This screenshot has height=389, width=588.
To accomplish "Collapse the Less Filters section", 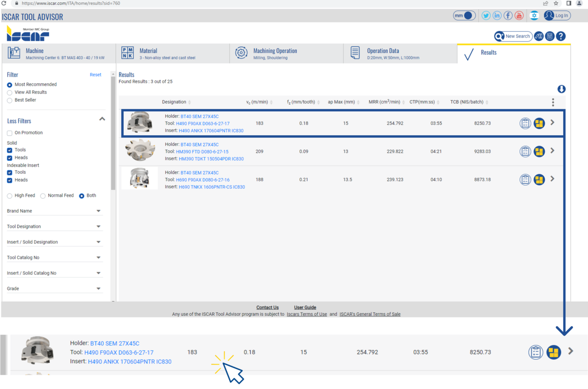I will pos(102,119).
